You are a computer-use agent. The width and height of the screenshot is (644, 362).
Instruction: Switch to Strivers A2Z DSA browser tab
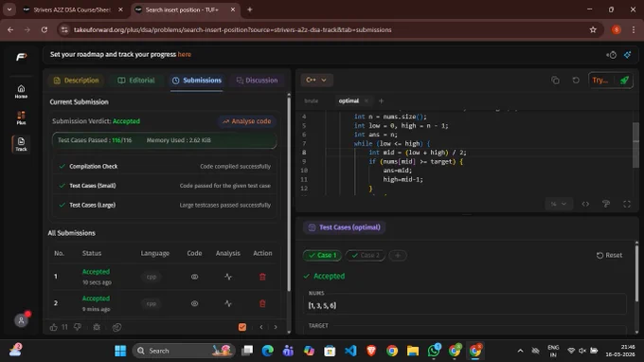[x=73, y=9]
